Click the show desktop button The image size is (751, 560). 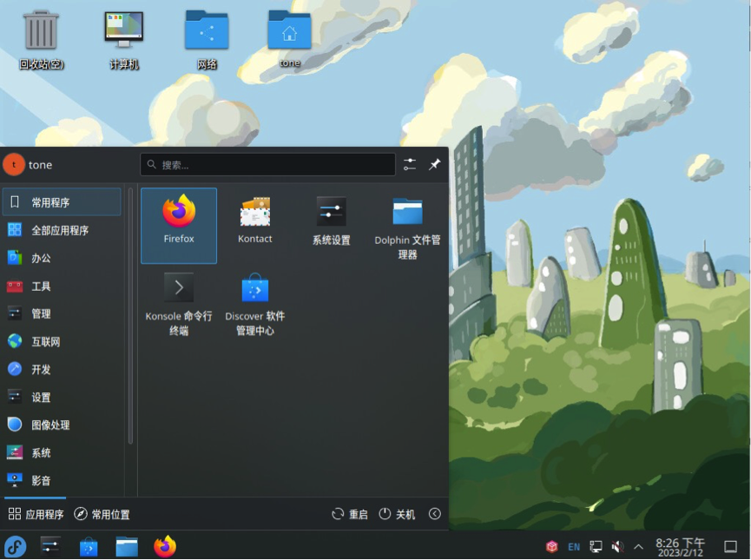click(x=730, y=547)
